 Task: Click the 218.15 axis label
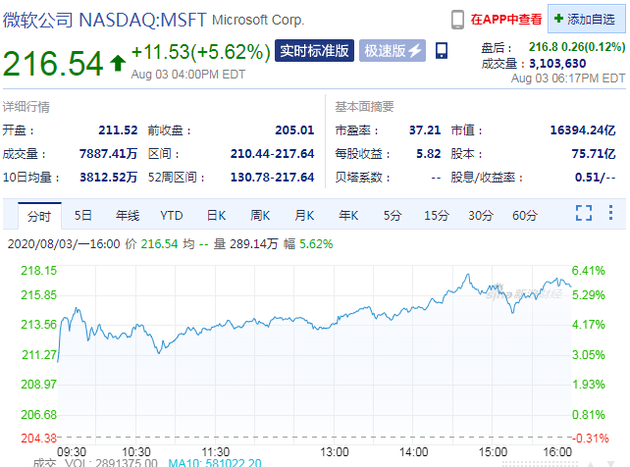39,270
